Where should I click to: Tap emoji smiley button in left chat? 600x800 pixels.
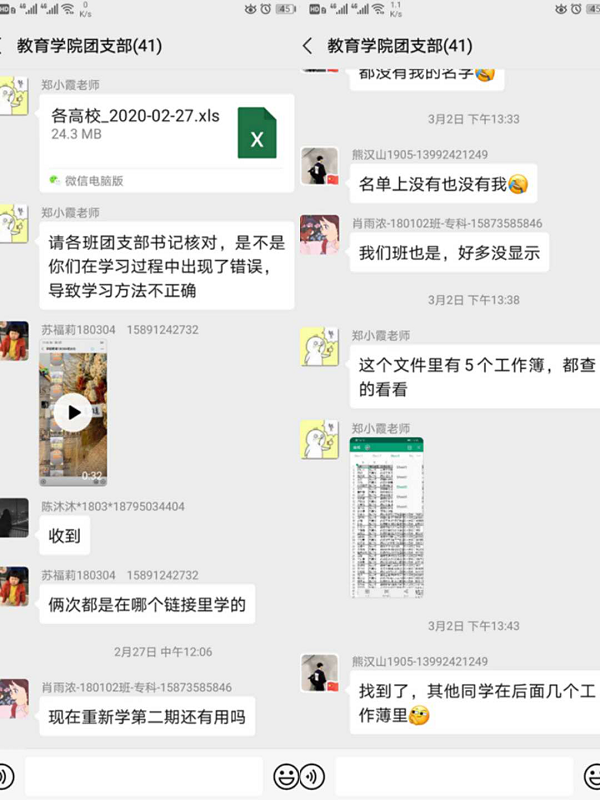(x=286, y=776)
